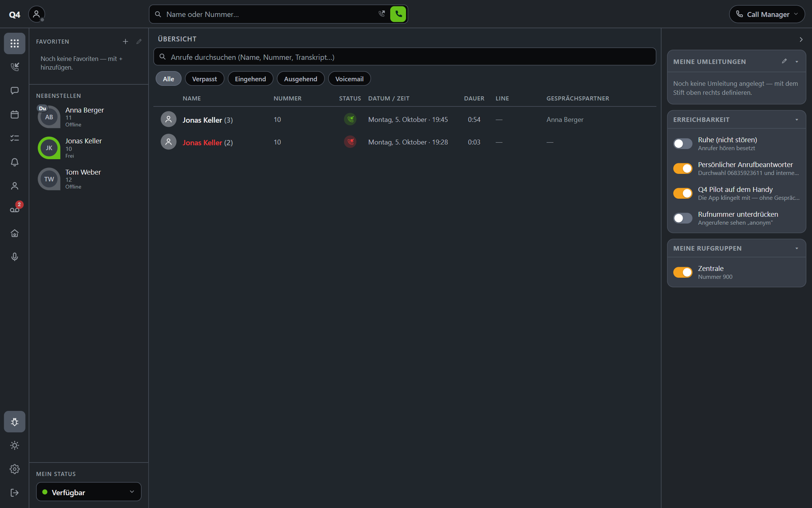
Task: Select the Verpasst filter tab
Action: (x=205, y=79)
